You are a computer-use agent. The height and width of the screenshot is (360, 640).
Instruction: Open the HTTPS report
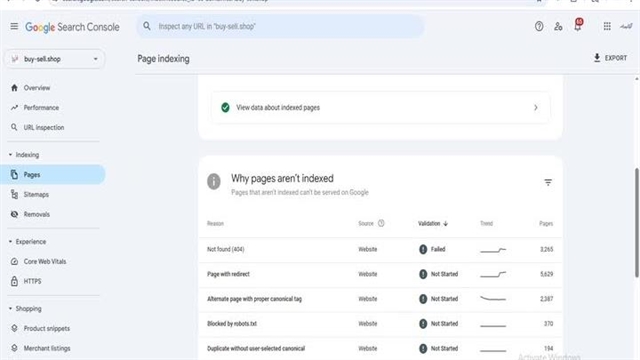coord(32,281)
